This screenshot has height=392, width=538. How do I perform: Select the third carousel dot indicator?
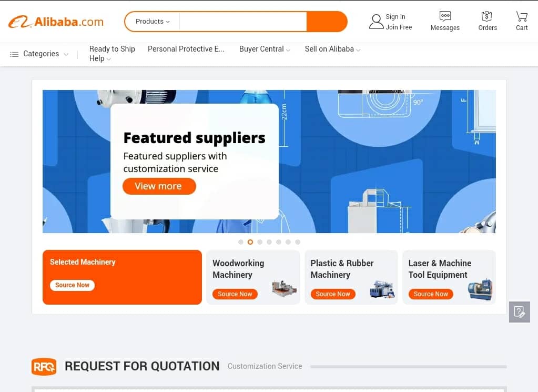[260, 242]
